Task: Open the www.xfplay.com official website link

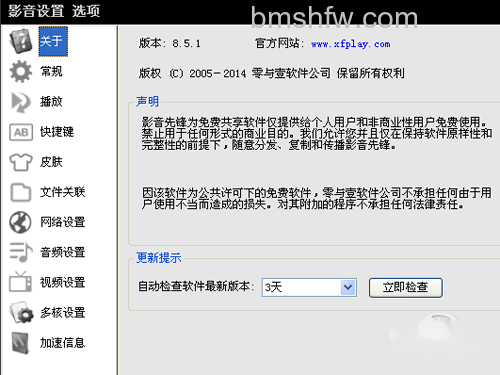Action: [x=351, y=44]
